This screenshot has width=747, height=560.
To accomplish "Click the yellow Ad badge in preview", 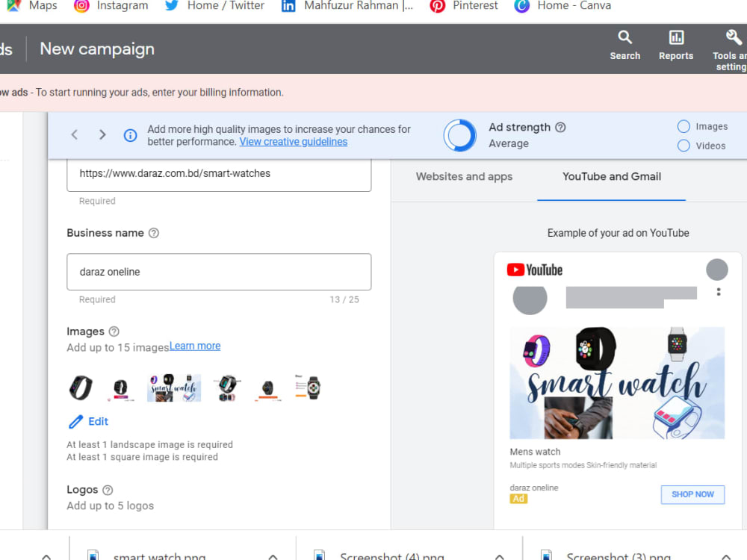I will pyautogui.click(x=518, y=499).
